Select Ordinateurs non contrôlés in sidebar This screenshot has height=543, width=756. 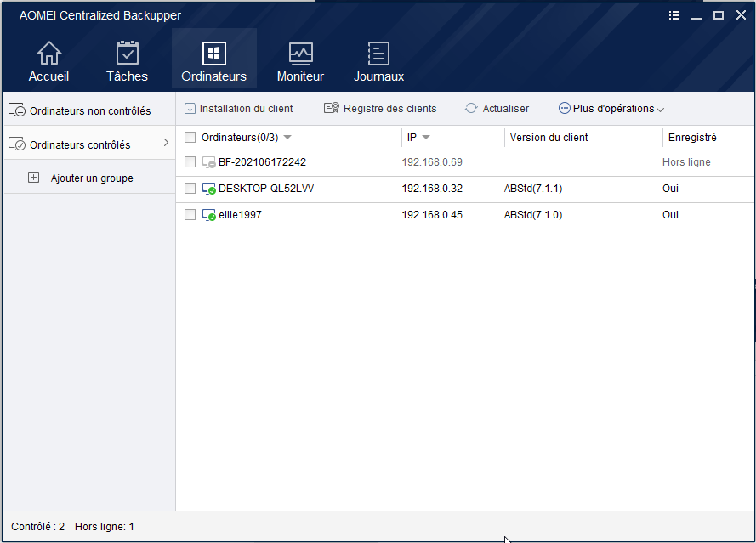89,110
